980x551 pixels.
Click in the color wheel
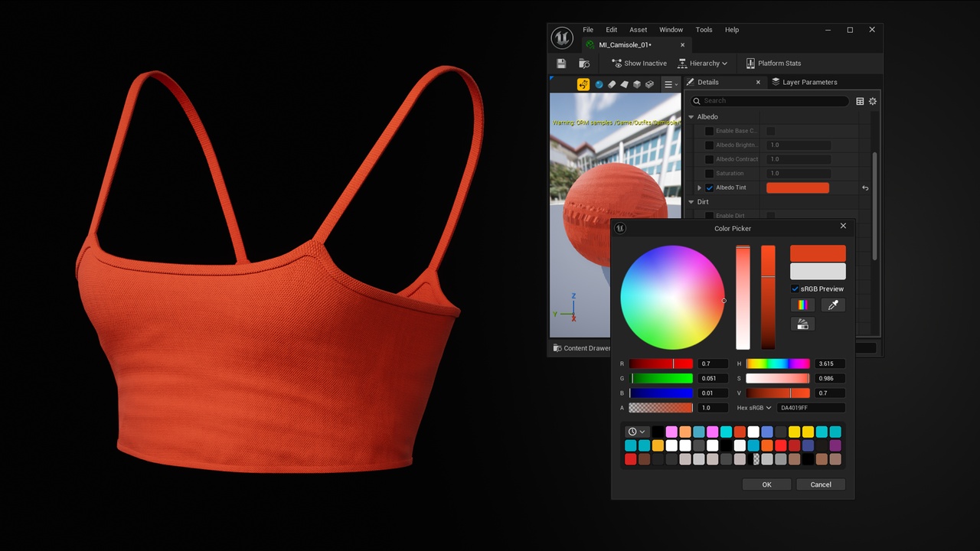(x=672, y=298)
